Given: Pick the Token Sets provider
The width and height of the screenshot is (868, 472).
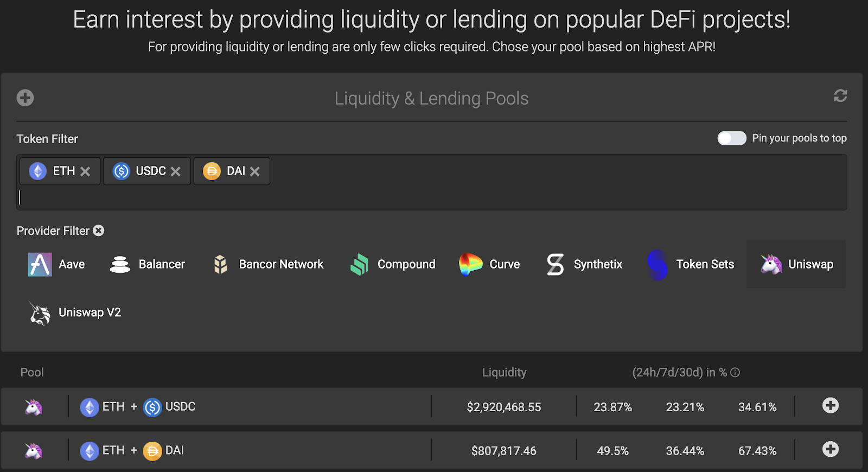Looking at the screenshot, I should coord(691,265).
